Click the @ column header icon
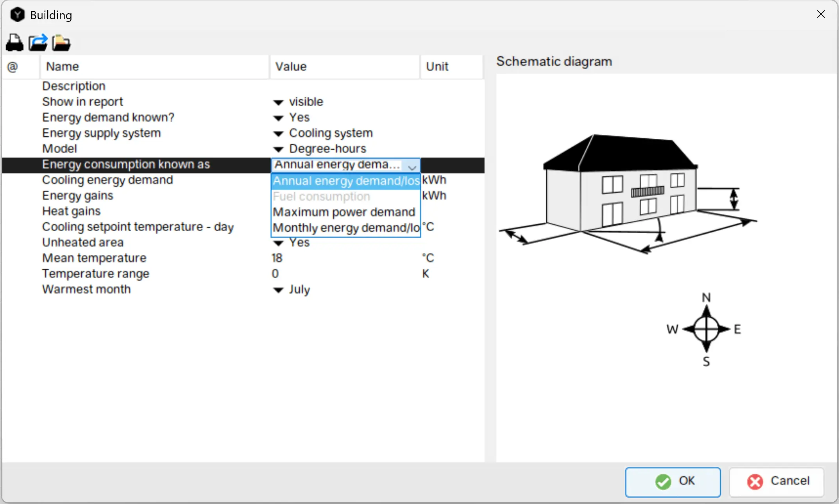 click(x=12, y=67)
